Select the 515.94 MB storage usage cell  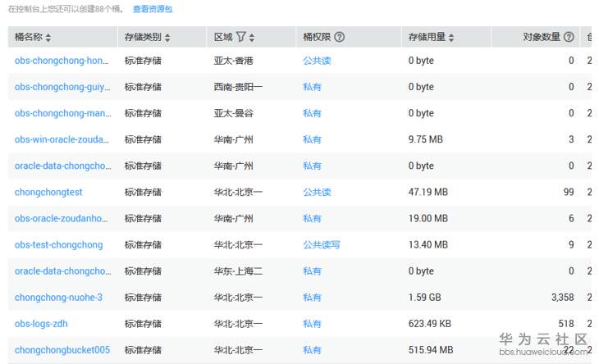[431, 350]
